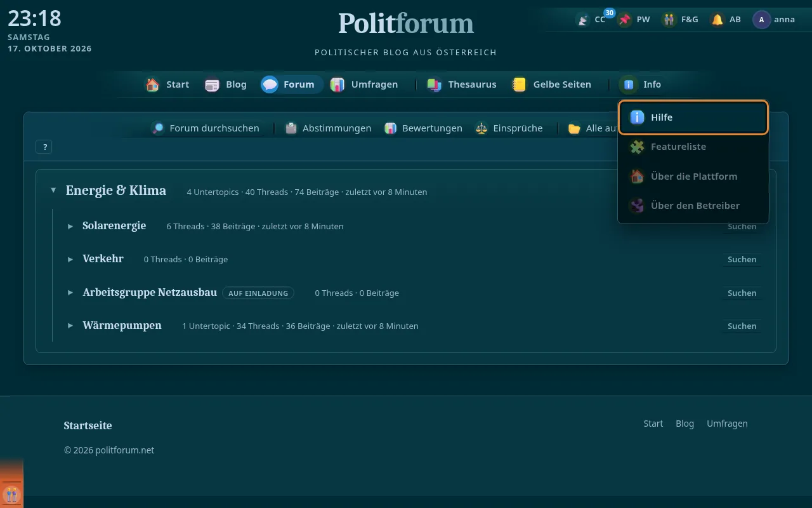Viewport: 812px width, 508px height.
Task: Click Suchen in the Verkehr row
Action: tap(742, 259)
